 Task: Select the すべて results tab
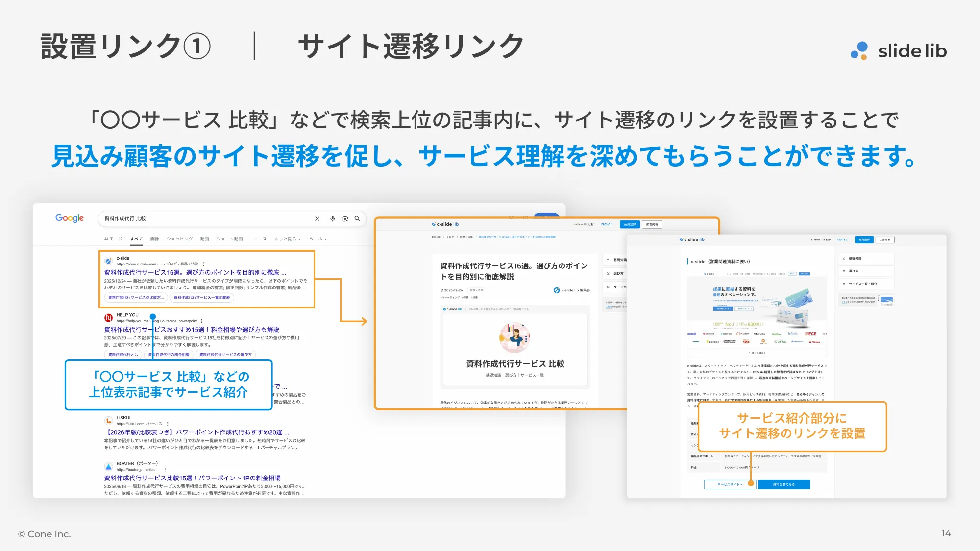136,239
